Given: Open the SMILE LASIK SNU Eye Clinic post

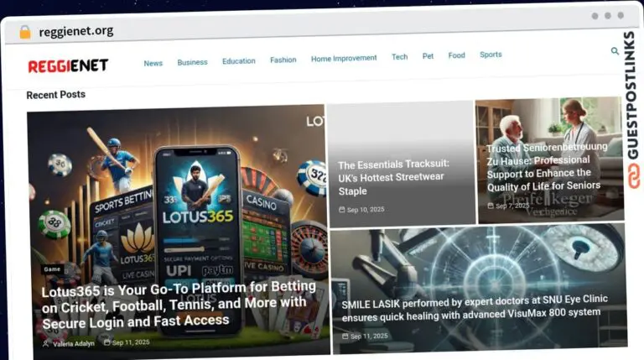Looking at the screenshot, I should coord(475,308).
